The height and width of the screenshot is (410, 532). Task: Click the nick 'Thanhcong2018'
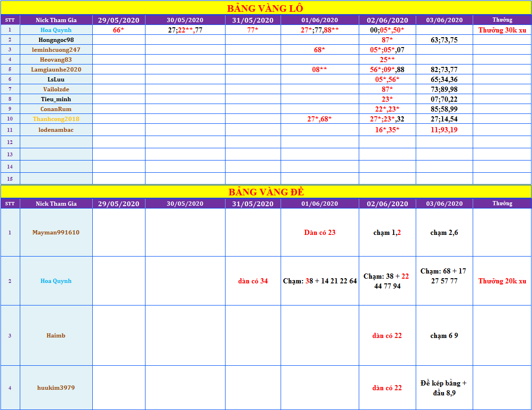pyautogui.click(x=56, y=119)
